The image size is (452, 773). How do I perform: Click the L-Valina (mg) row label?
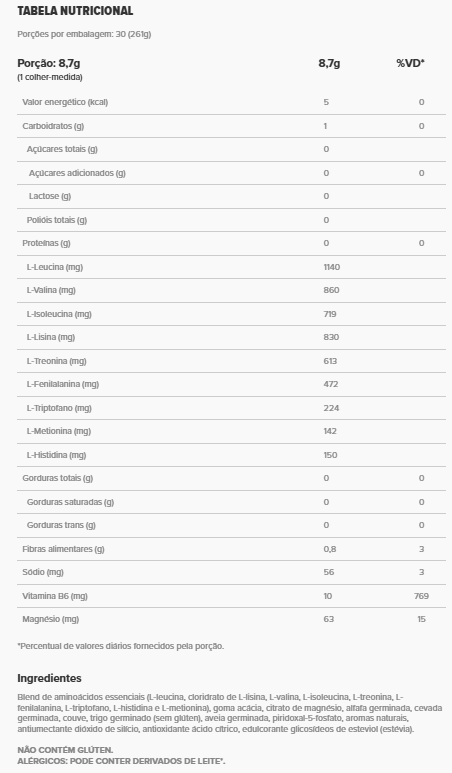pos(51,290)
